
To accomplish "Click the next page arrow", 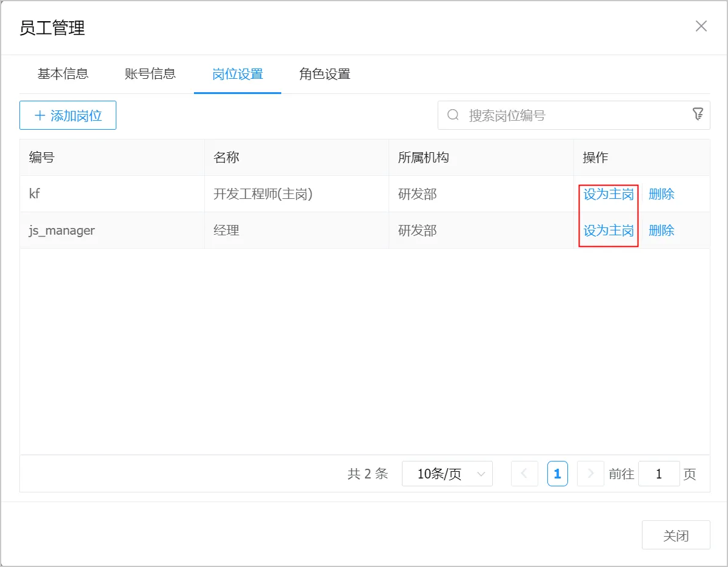I will pos(591,474).
